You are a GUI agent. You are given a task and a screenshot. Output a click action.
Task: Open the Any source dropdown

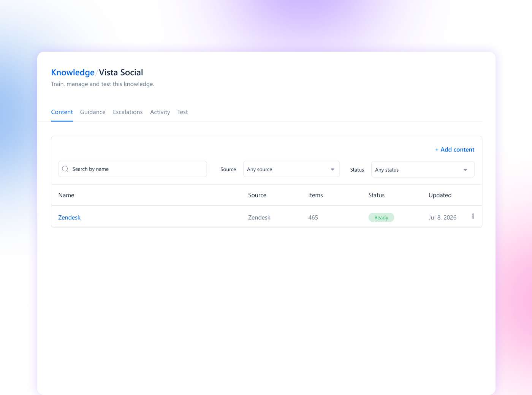(x=291, y=169)
